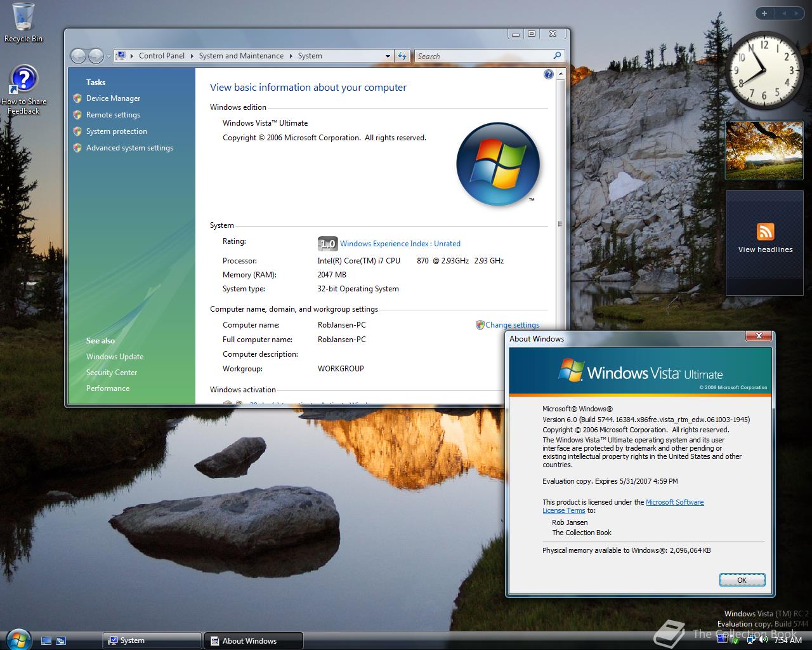Click green checkmark security tray icon

[x=735, y=640]
